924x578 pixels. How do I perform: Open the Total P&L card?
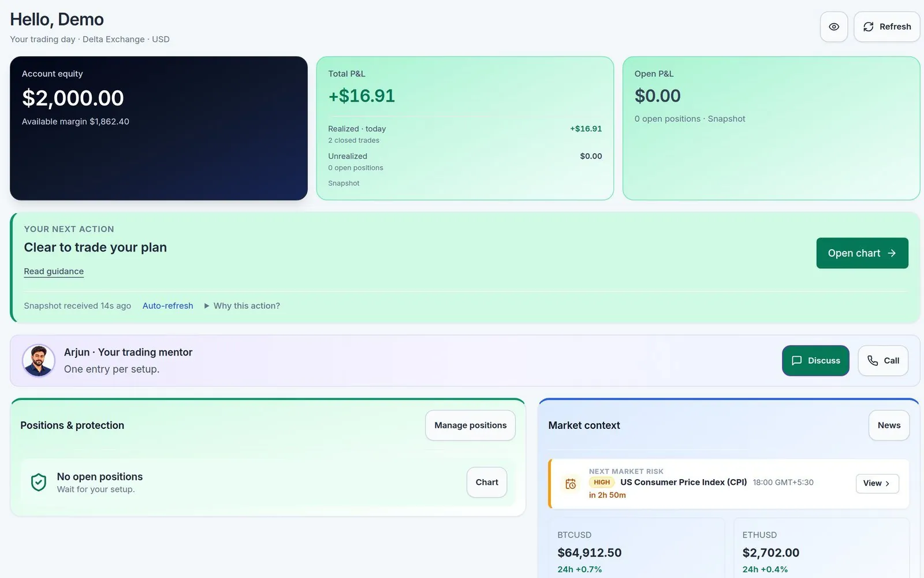coord(465,128)
